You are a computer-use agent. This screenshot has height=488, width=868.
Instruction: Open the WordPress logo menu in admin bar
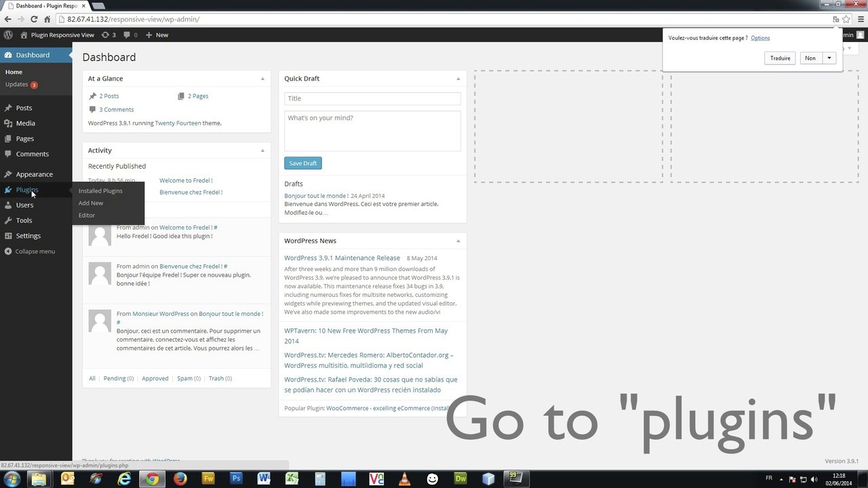[x=8, y=35]
